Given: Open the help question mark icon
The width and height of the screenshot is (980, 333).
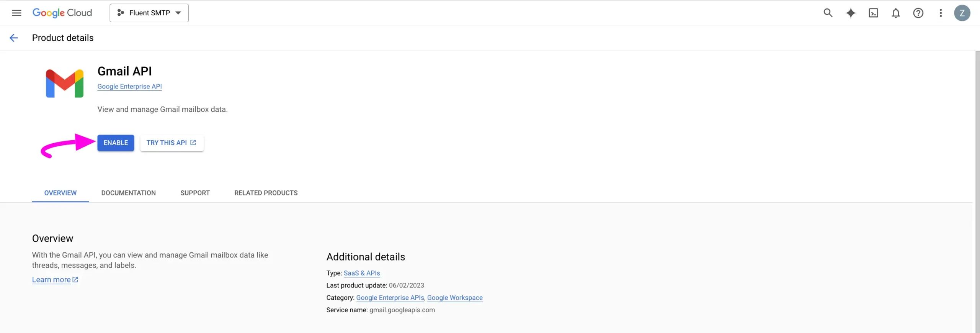Looking at the screenshot, I should point(918,13).
